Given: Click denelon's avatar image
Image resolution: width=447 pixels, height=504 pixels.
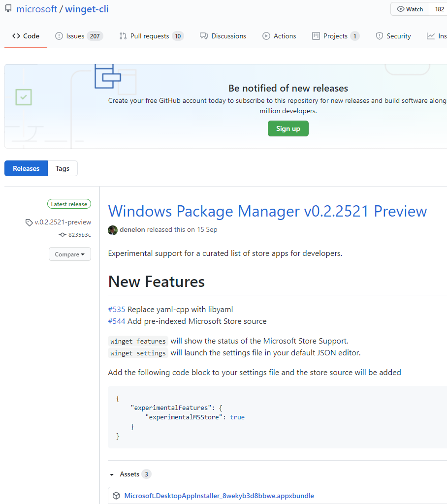Looking at the screenshot, I should click(x=113, y=230).
